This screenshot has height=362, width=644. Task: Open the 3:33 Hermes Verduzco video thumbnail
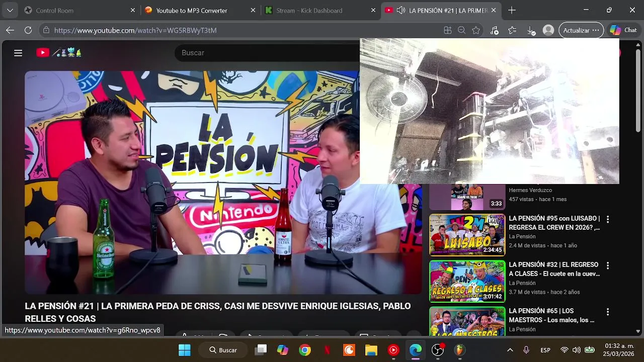[x=467, y=197]
